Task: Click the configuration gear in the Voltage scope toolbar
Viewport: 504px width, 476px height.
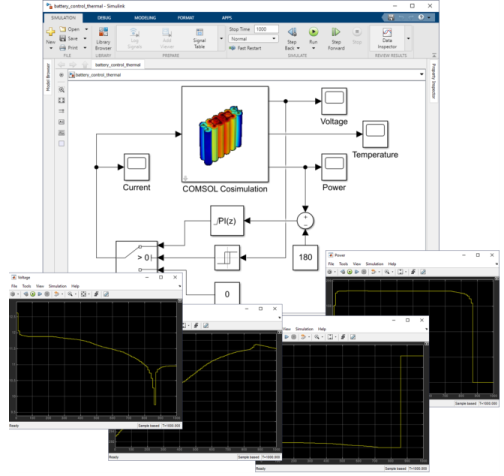Action: coord(13,294)
